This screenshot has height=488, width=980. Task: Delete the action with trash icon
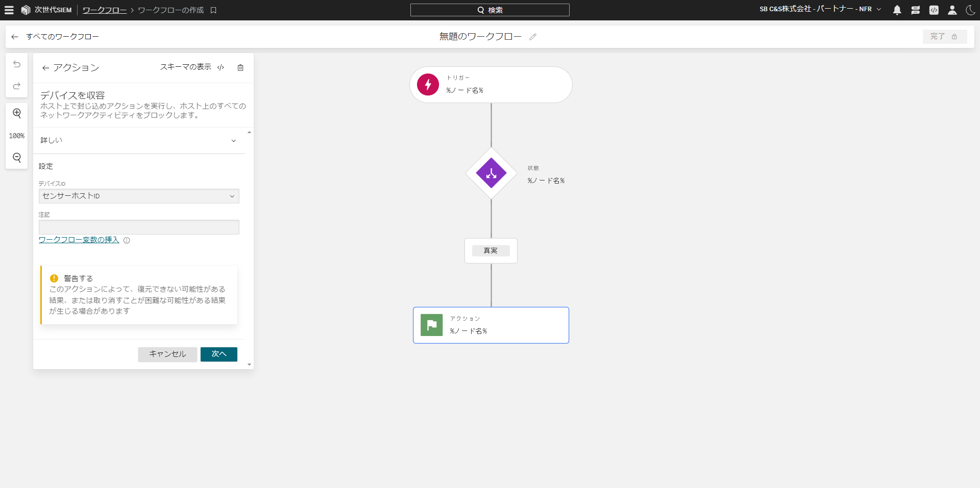240,67
